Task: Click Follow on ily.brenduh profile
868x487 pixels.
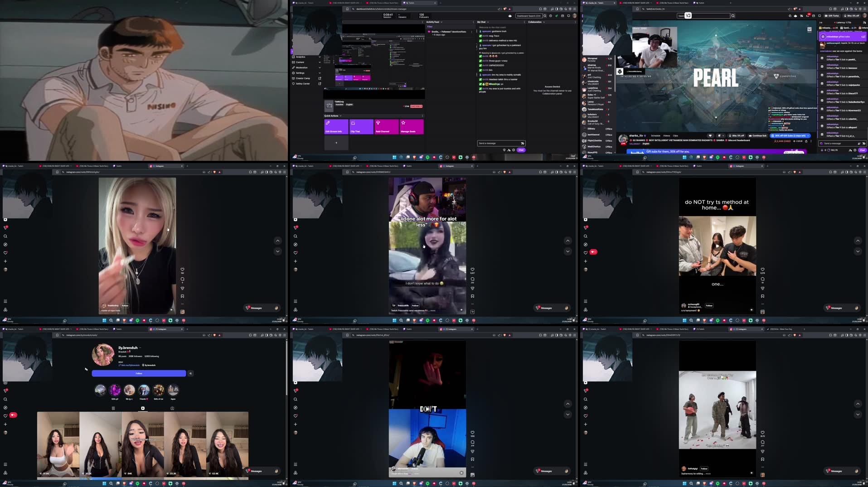Action: click(x=139, y=373)
